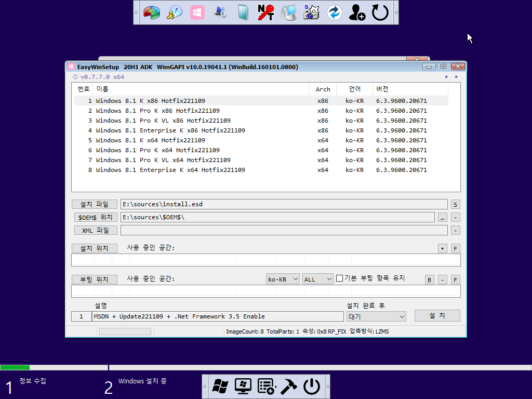
Task: Click the monitor with Windows logo icon
Action: pyautogui.click(x=243, y=386)
